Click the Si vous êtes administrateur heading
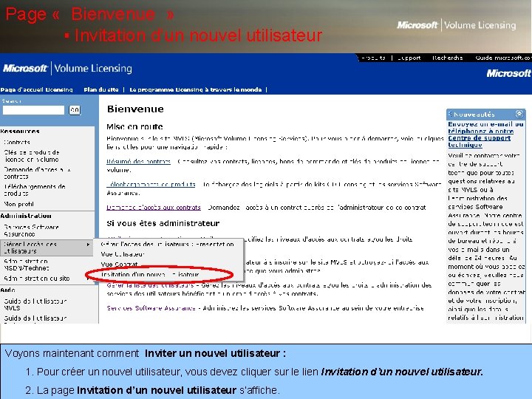The width and height of the screenshot is (532, 399). (x=163, y=223)
